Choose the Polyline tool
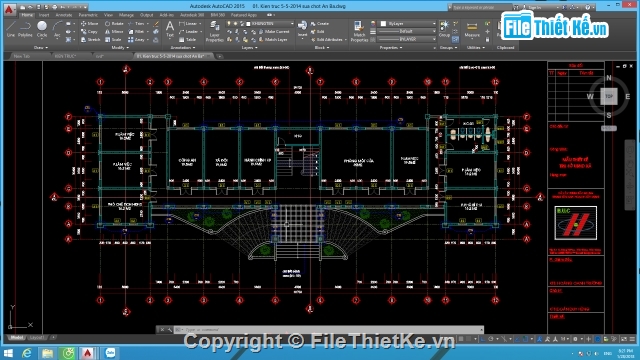Viewport: 640px width, 360px height. (x=25, y=29)
